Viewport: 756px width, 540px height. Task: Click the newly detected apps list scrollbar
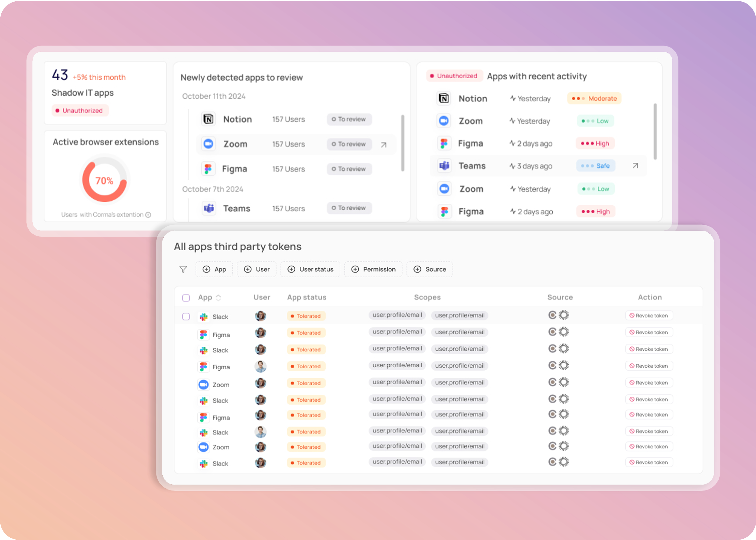[403, 143]
